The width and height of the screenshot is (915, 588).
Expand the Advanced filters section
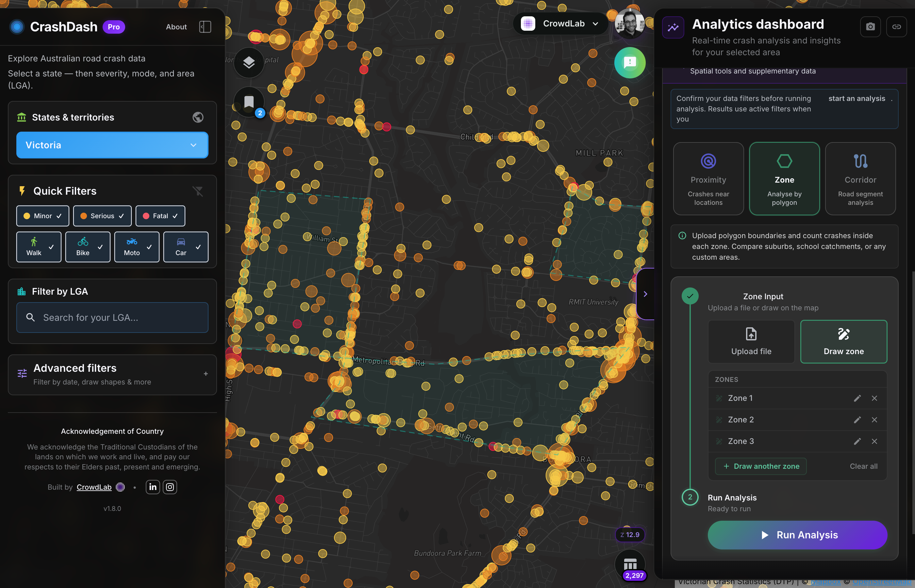(x=112, y=375)
